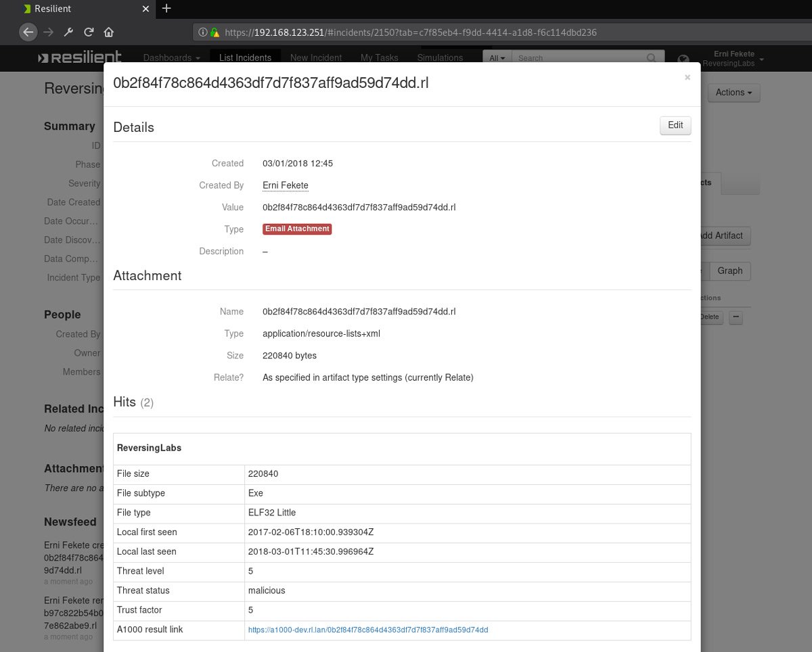Viewport: 812px width, 652px height.
Task: Reload the page with the refresh icon
Action: pyautogui.click(x=88, y=32)
